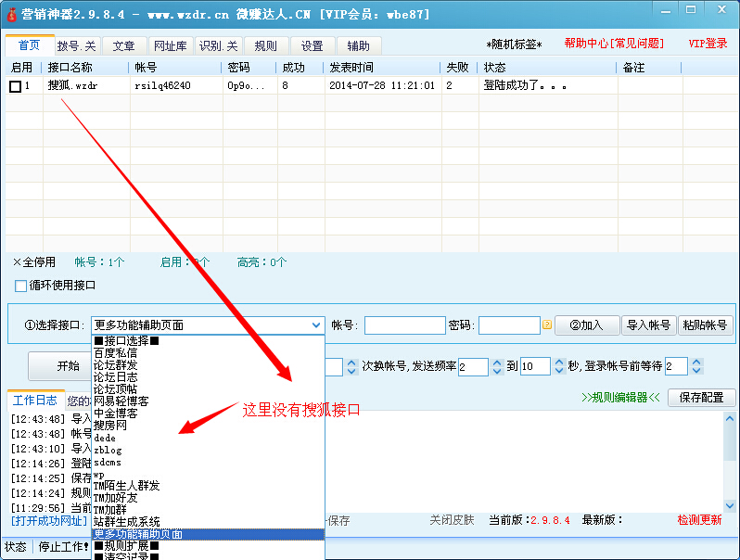The width and height of the screenshot is (740, 560).
Task: Pick TM陌生人群发 option
Action: tap(126, 486)
